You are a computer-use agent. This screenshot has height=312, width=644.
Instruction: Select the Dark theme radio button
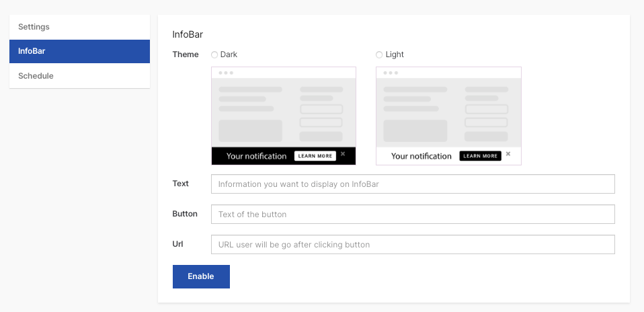(x=214, y=54)
